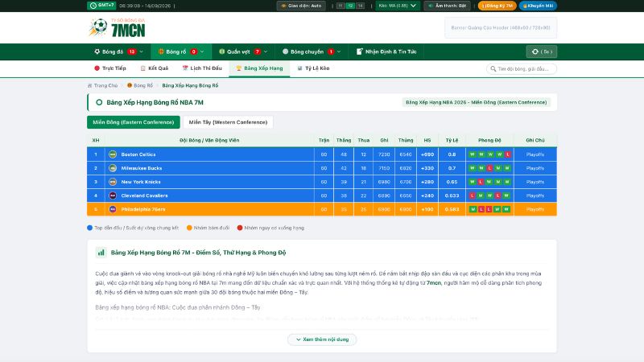Open the Cleveland Cavaliers team name
The width and height of the screenshot is (644, 362).
(145, 195)
